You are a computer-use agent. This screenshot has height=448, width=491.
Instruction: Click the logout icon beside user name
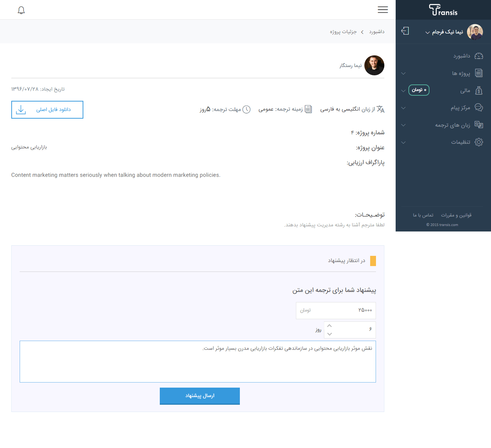click(405, 31)
